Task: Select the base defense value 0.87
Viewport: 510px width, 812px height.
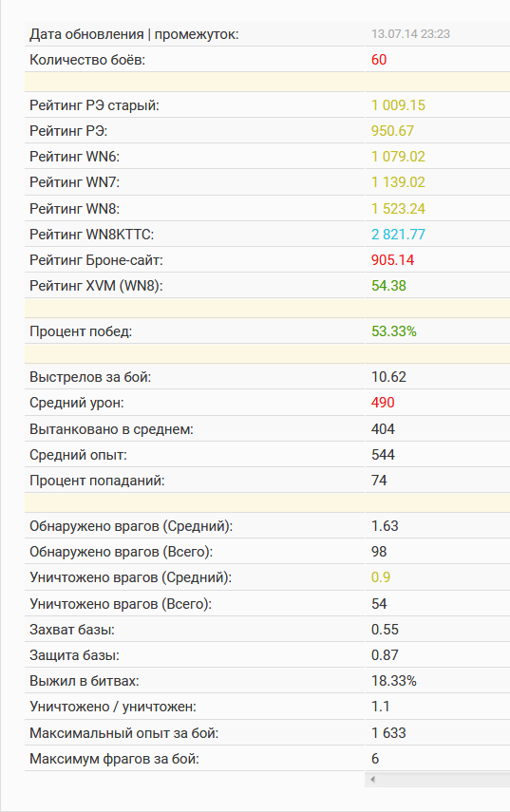Action: pyautogui.click(x=385, y=655)
